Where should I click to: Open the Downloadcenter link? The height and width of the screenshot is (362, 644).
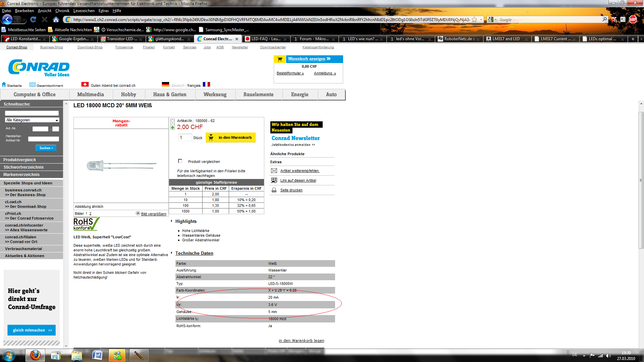(x=273, y=47)
